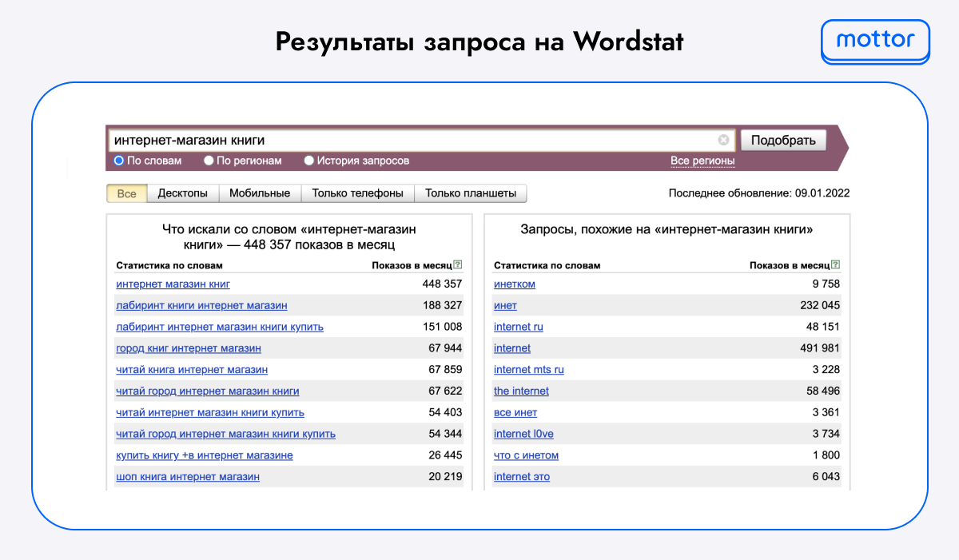
Task: Click the value "9 758"
Action: click(x=826, y=284)
